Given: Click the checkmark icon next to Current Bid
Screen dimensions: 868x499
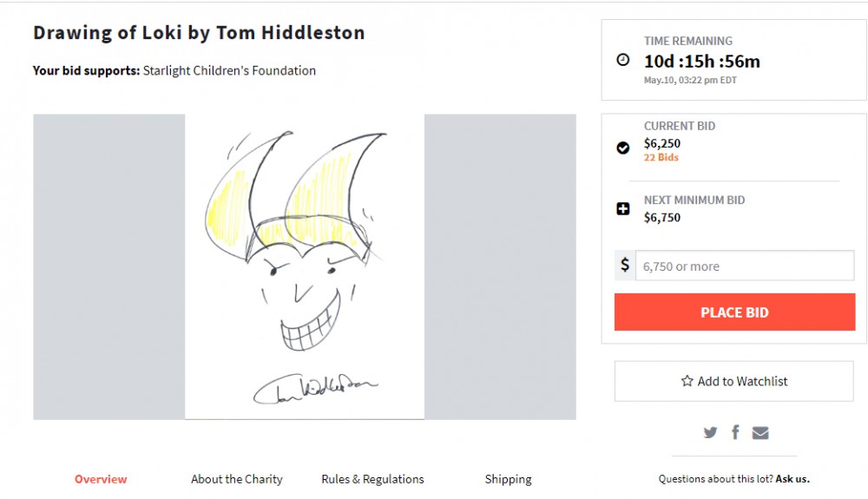Looking at the screenshot, I should click(x=623, y=148).
